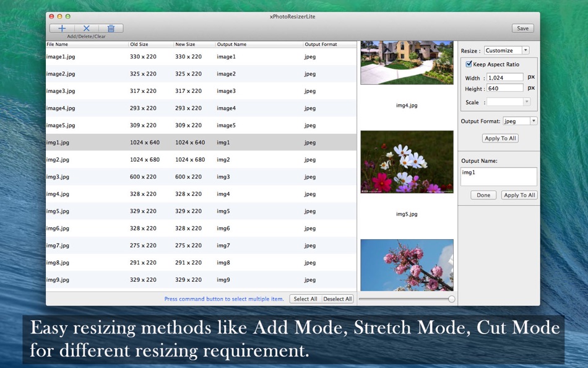Select the img6.jpg row

tap(201, 229)
